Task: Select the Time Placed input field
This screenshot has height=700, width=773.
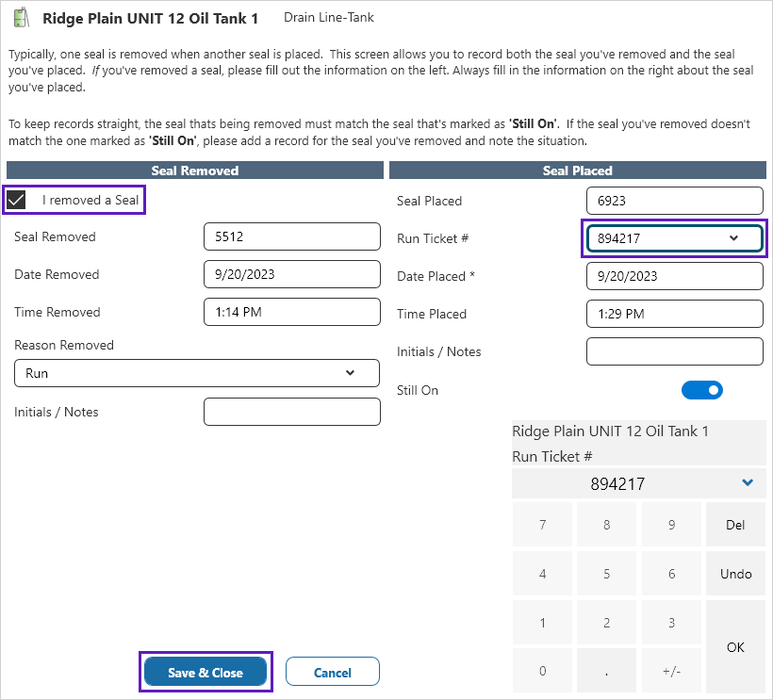Action: (674, 314)
